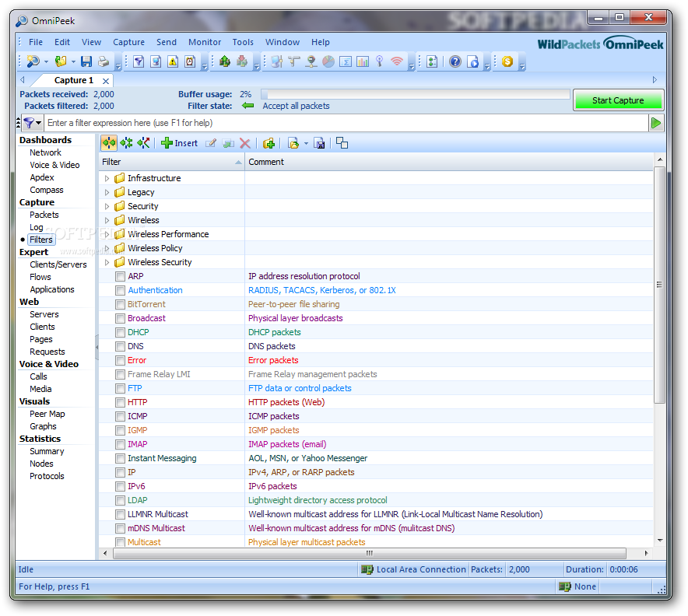Click the folder-with-plus new group icon
The width and height of the screenshot is (688, 616).
(269, 143)
